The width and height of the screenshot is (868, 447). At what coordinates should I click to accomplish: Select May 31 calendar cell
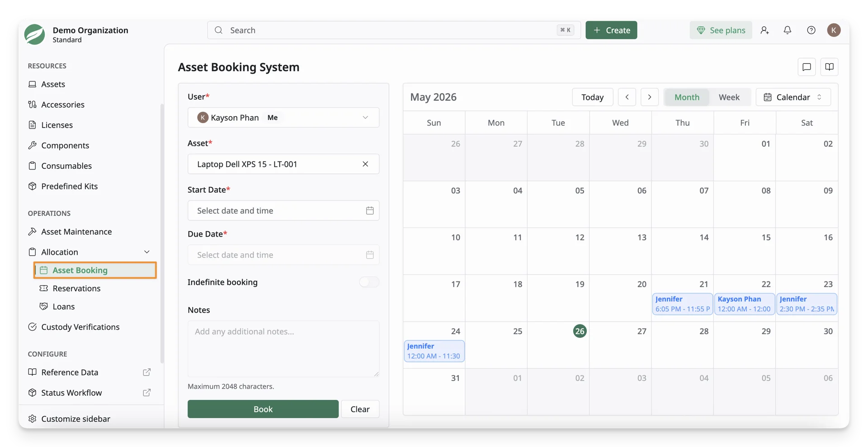click(434, 392)
